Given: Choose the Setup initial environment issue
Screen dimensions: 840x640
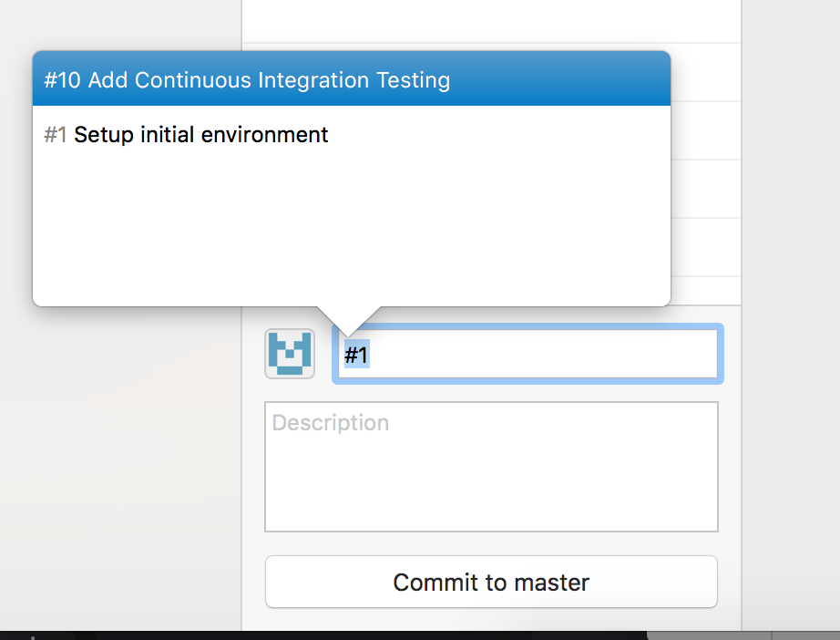Looking at the screenshot, I should click(x=200, y=136).
